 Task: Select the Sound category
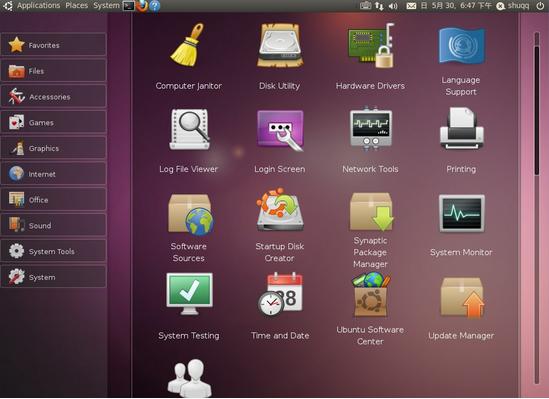click(54, 225)
